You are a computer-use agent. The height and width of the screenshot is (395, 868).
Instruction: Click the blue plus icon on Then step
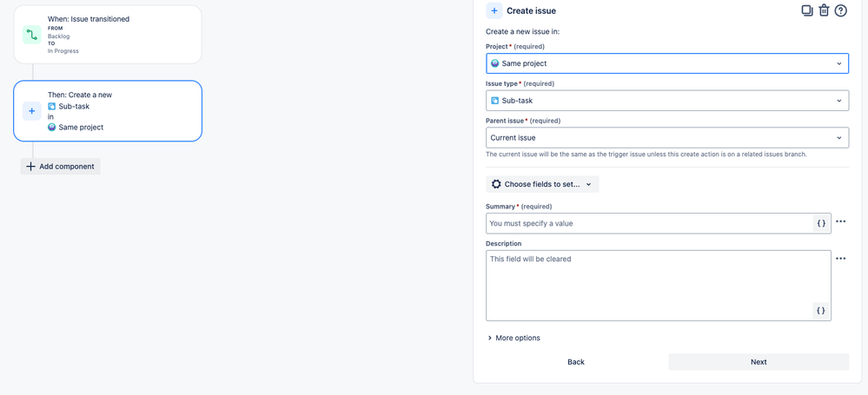click(x=32, y=111)
